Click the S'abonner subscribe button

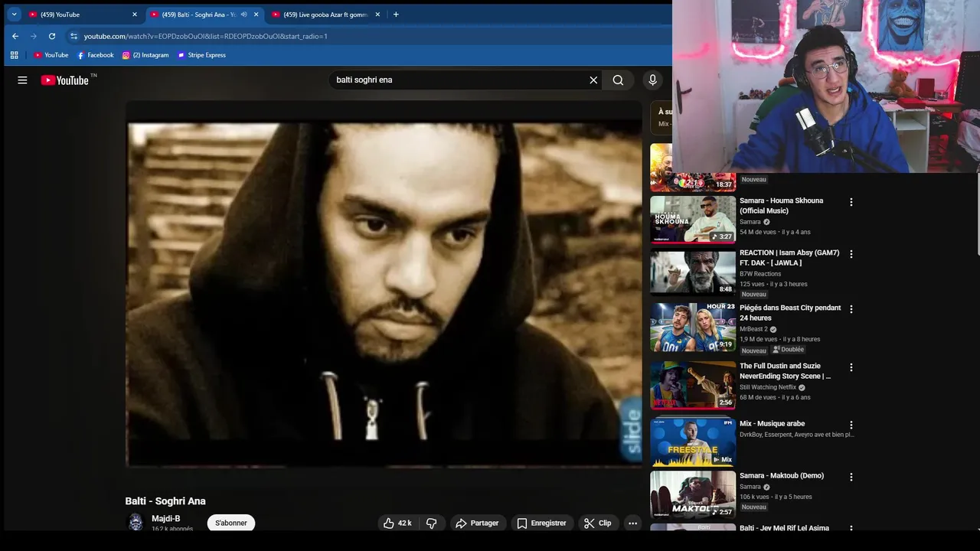[231, 523]
